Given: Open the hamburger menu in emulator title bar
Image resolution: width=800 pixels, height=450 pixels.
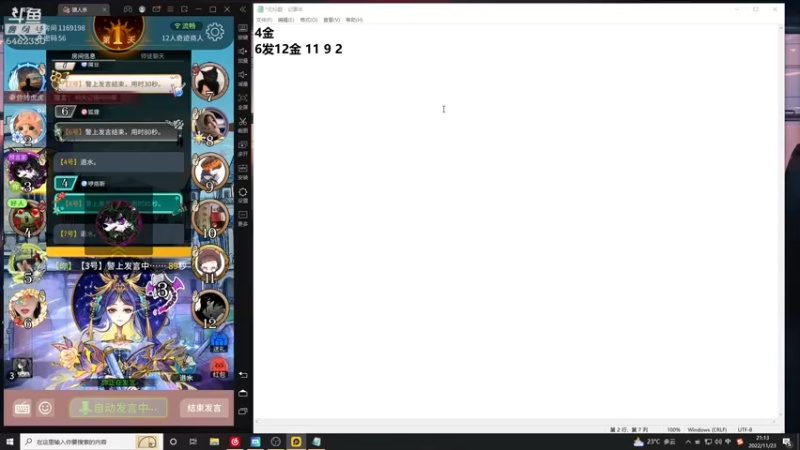Looking at the screenshot, I should pyautogui.click(x=170, y=9).
